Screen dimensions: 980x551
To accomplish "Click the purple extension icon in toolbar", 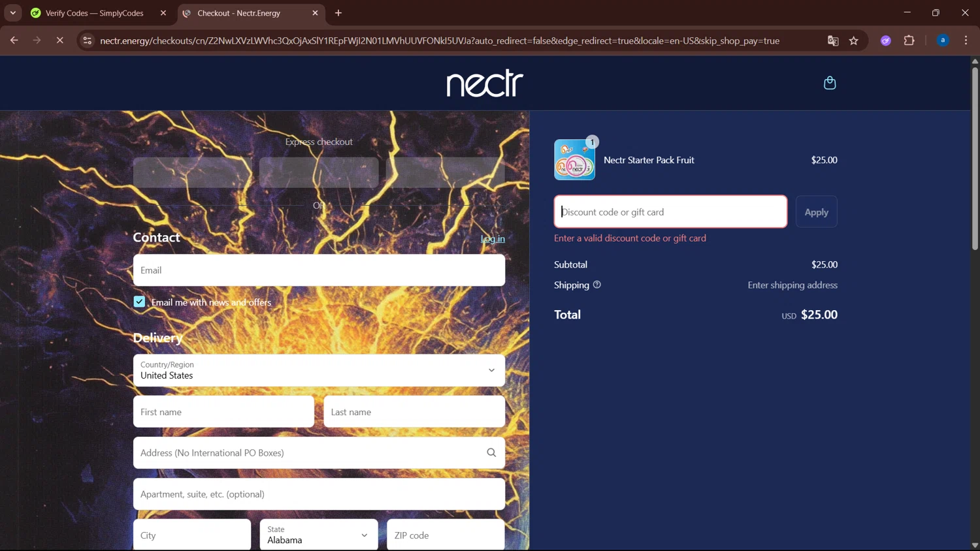I will click(886, 40).
